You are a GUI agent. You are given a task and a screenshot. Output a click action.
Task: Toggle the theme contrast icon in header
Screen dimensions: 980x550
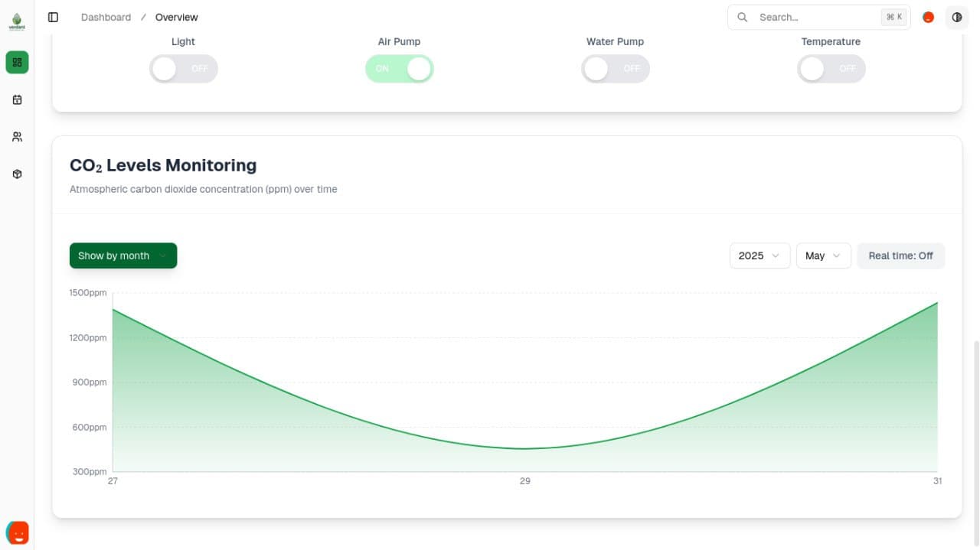pyautogui.click(x=956, y=17)
